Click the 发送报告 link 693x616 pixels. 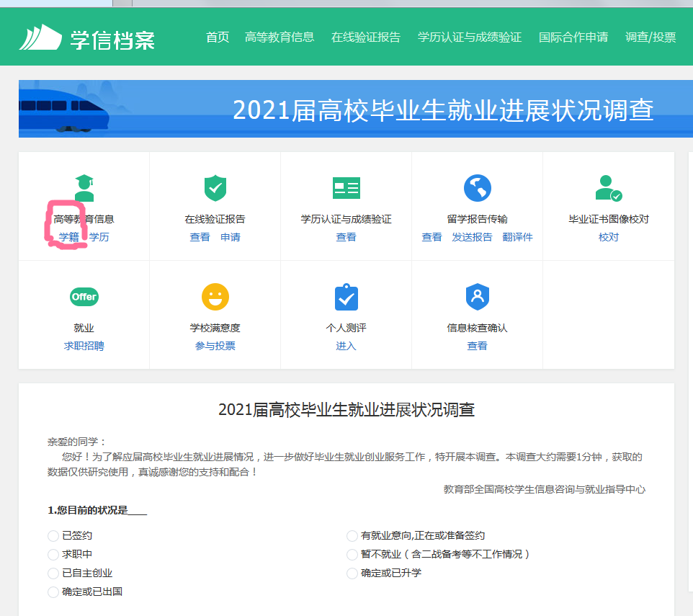(472, 237)
